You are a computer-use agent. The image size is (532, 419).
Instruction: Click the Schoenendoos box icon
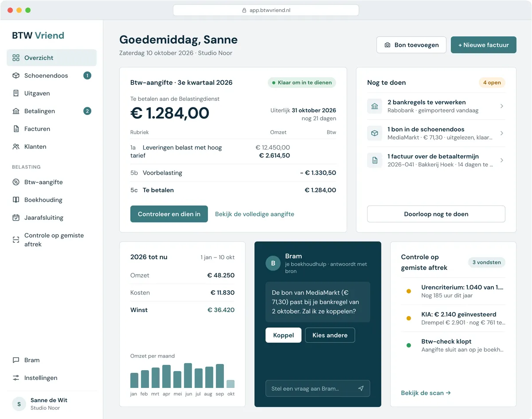point(16,75)
